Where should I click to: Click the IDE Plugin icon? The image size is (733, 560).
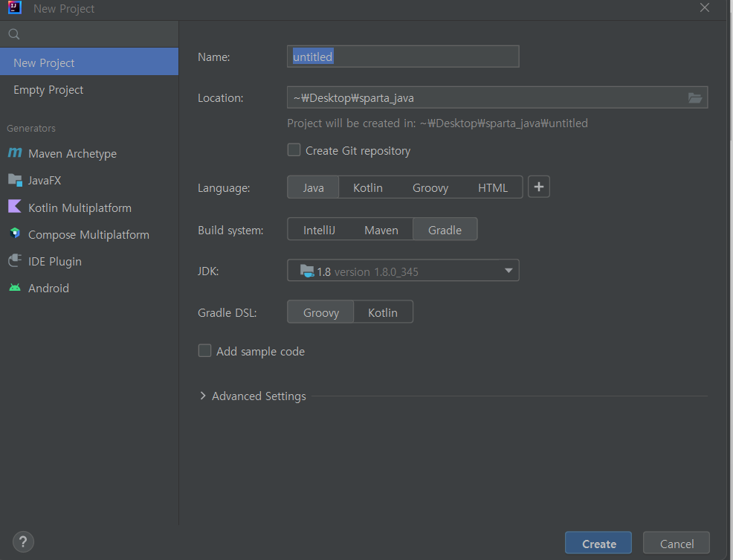click(x=15, y=260)
